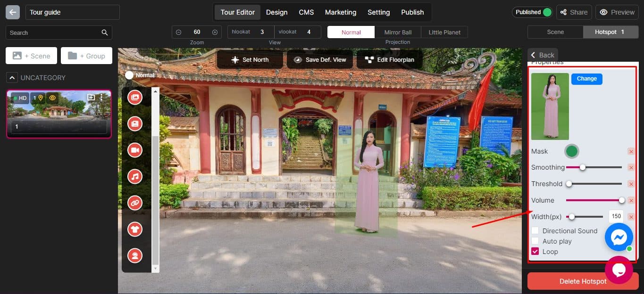Viewport: 644px width, 294px height.
Task: Uncheck the Loop checkbox
Action: coord(535,251)
